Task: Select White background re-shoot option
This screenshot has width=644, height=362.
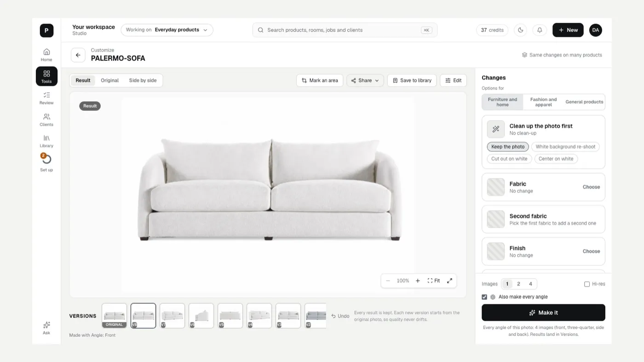Action: (565, 147)
